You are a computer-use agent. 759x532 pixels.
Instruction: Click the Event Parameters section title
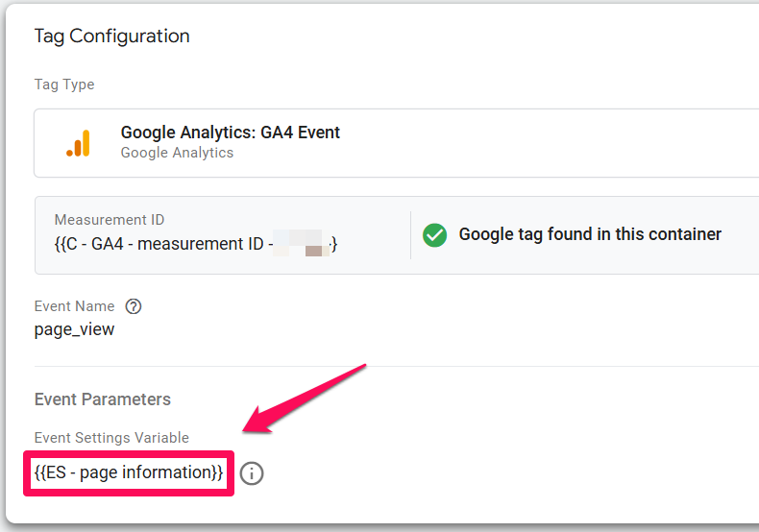(x=103, y=399)
